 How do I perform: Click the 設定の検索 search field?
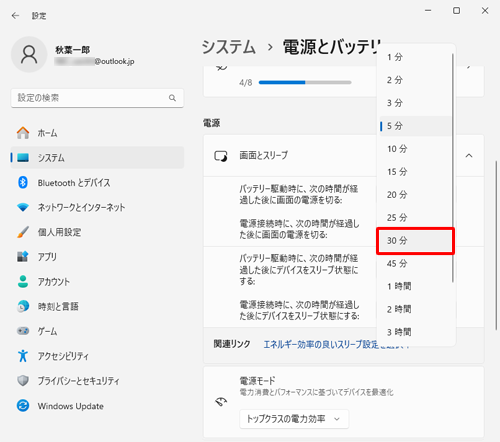click(x=97, y=98)
